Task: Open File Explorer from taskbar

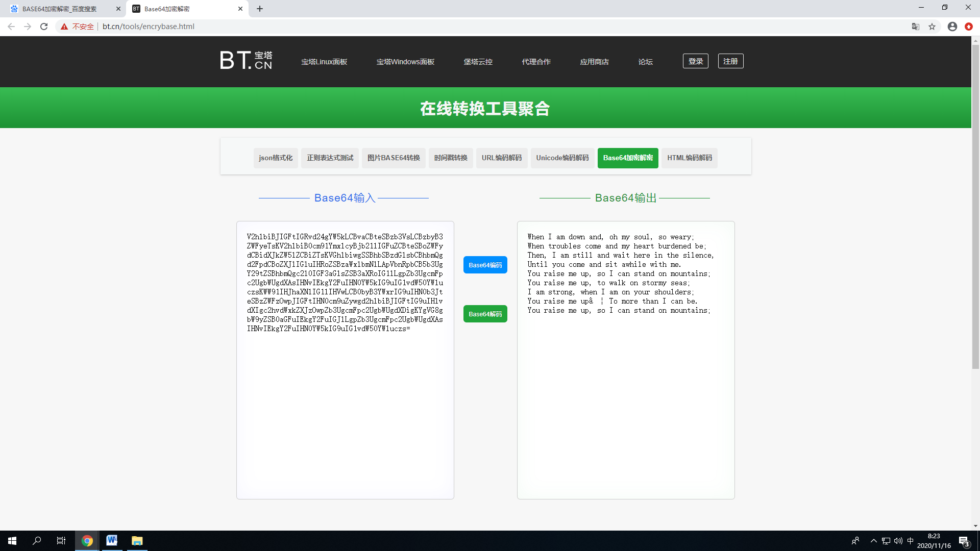Action: [137, 540]
